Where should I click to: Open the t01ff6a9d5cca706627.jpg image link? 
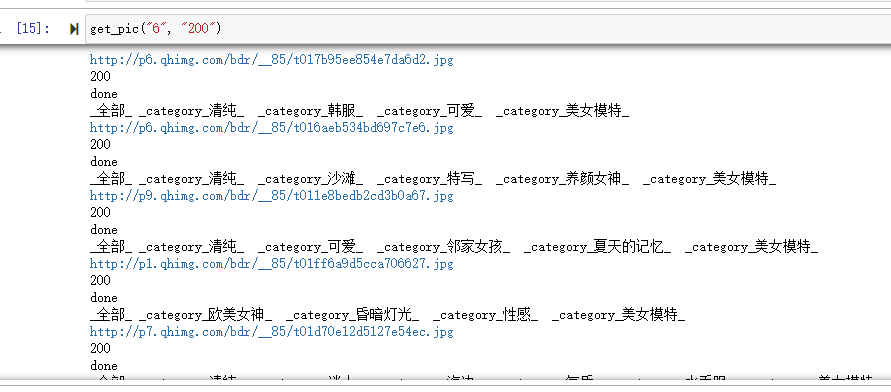coord(272,264)
